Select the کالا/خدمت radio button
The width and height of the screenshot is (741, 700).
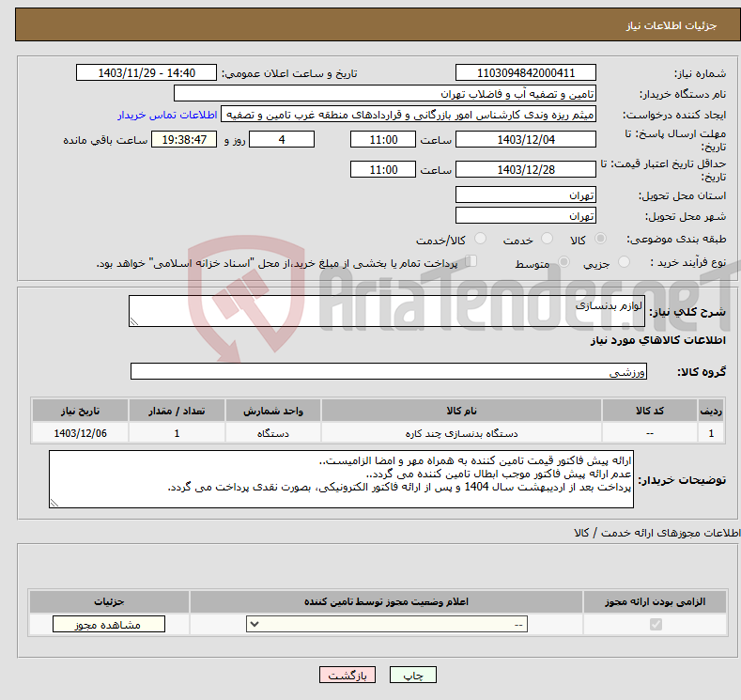[480, 239]
